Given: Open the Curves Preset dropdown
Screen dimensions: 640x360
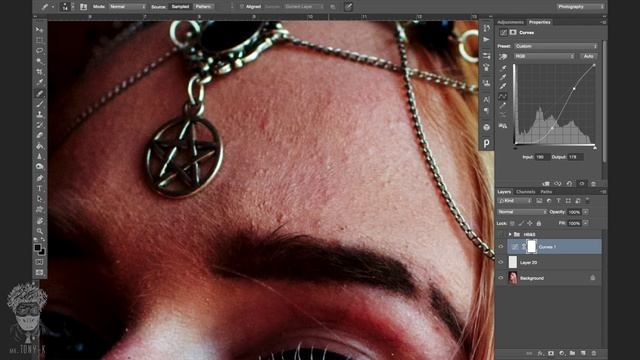Looking at the screenshot, I should pyautogui.click(x=556, y=46).
